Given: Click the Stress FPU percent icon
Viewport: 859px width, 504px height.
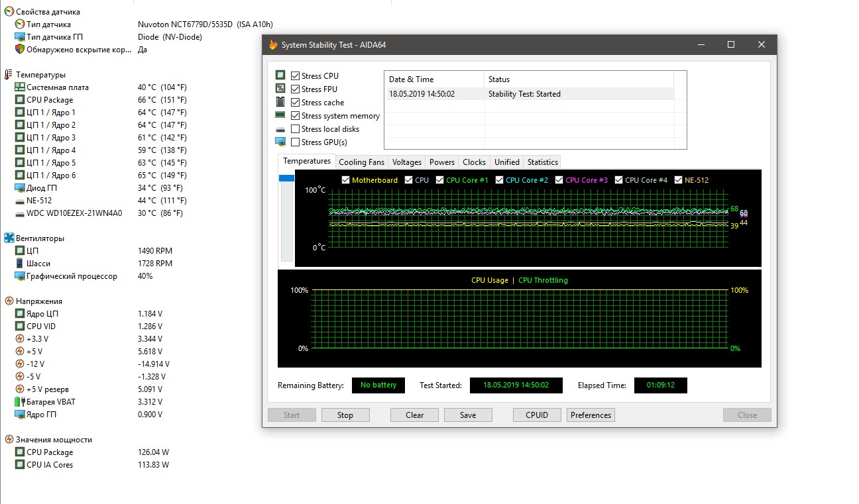Looking at the screenshot, I should (x=280, y=89).
